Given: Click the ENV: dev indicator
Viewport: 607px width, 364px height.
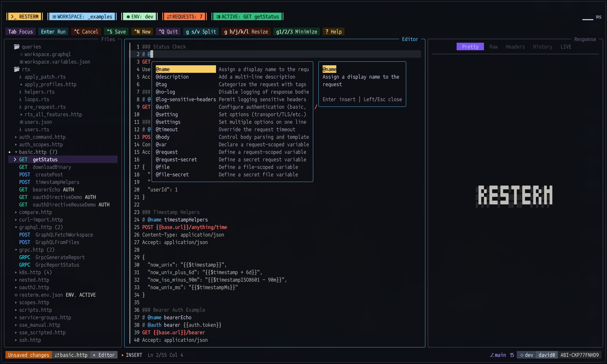Looking at the screenshot, I should pos(140,17).
